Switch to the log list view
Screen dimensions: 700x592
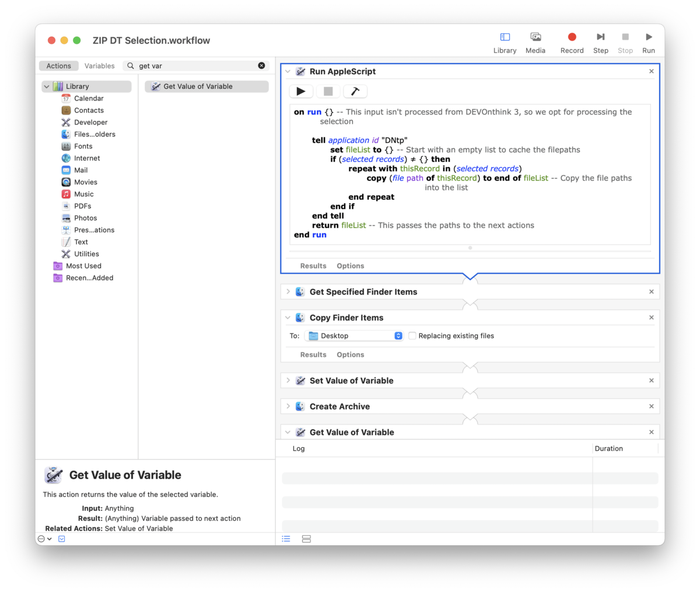click(x=286, y=539)
